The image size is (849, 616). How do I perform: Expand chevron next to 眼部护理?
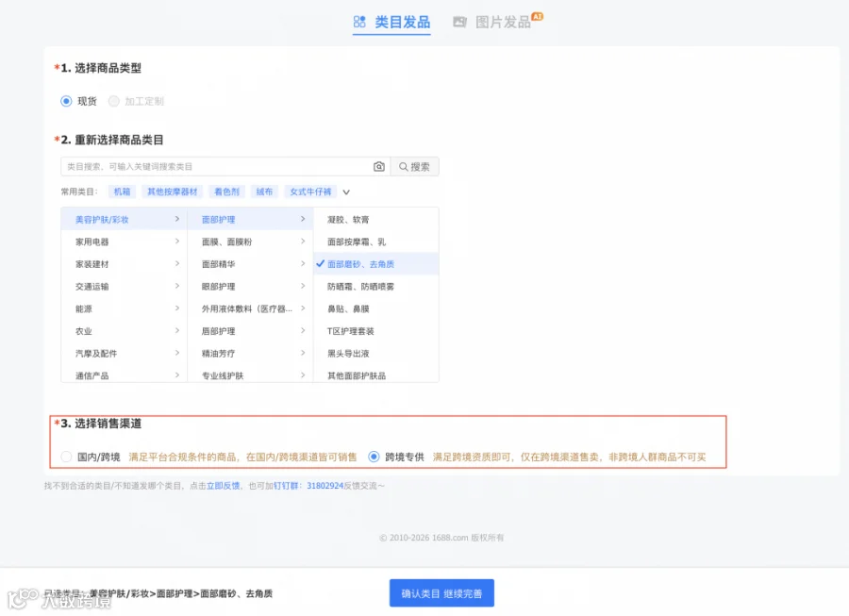coord(303,286)
